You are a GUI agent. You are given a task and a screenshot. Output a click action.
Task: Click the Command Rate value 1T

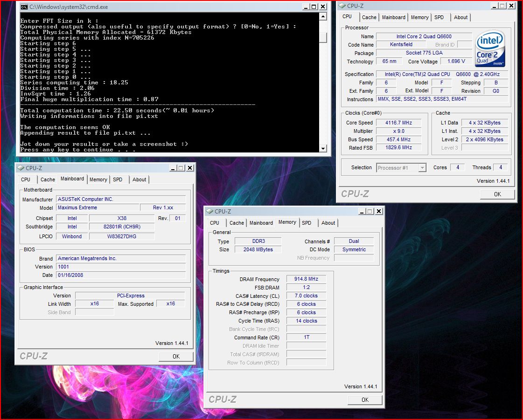(306, 337)
